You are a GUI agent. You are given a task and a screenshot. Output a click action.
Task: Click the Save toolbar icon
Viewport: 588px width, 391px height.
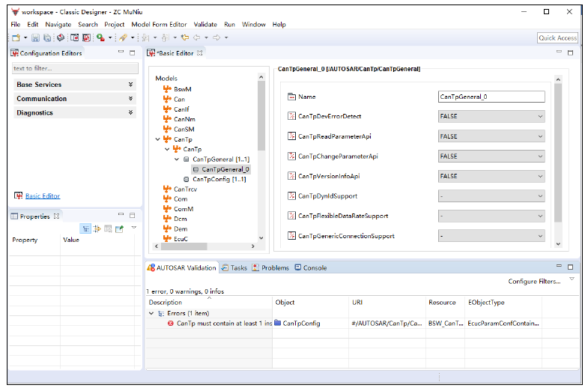click(x=35, y=38)
